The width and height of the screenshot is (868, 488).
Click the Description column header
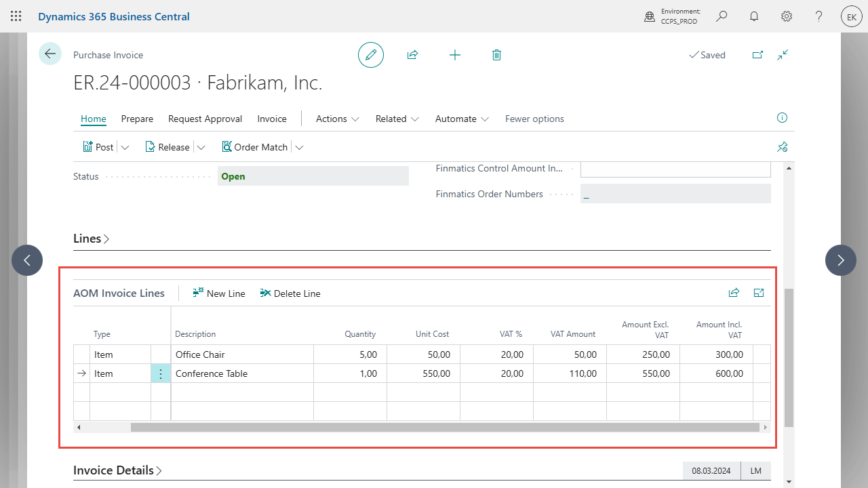pyautogui.click(x=195, y=334)
